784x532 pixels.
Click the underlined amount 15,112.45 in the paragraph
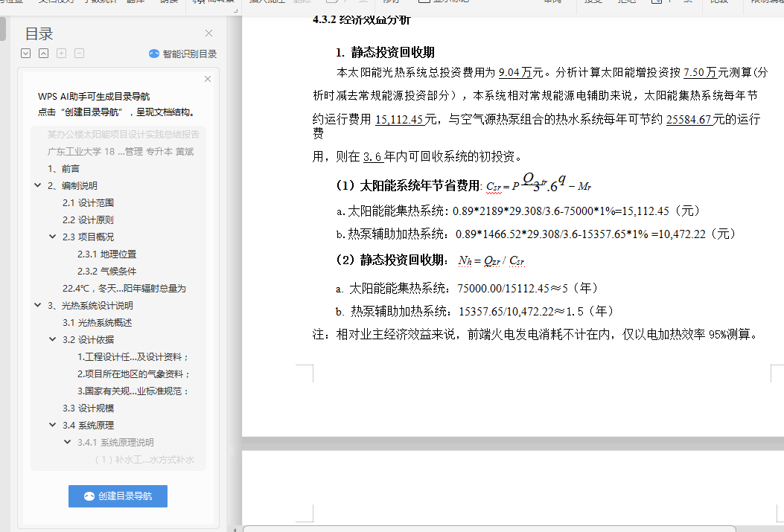click(400, 119)
